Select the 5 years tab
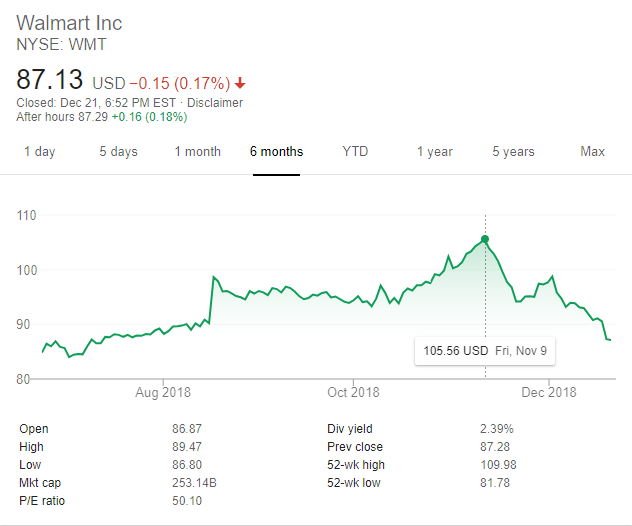 pos(513,152)
